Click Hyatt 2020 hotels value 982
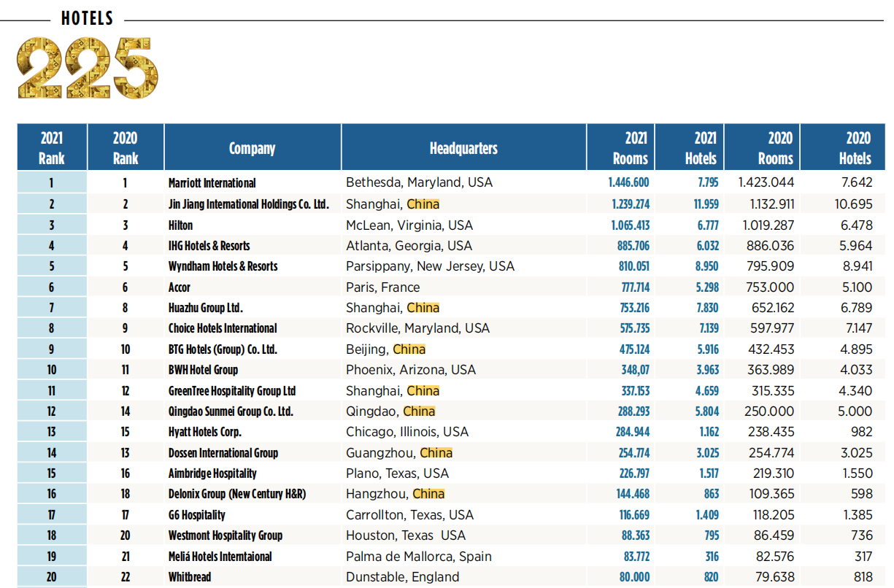 [861, 432]
